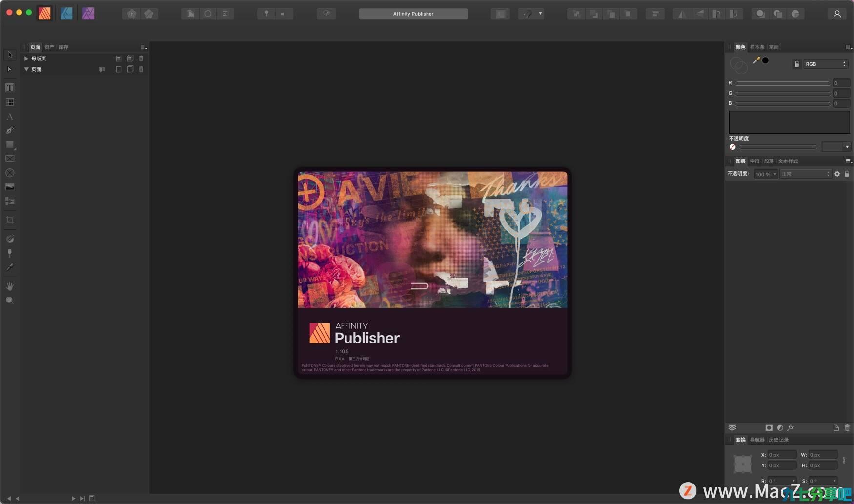The image size is (854, 504).
Task: Open the colour opacity value dropdown
Action: click(x=847, y=147)
